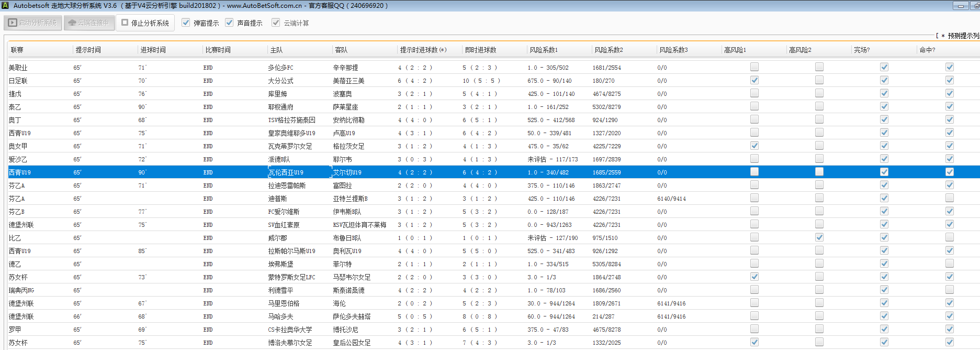Click the 风险系数1 column header
This screenshot has height=350, width=980.
(x=544, y=50)
